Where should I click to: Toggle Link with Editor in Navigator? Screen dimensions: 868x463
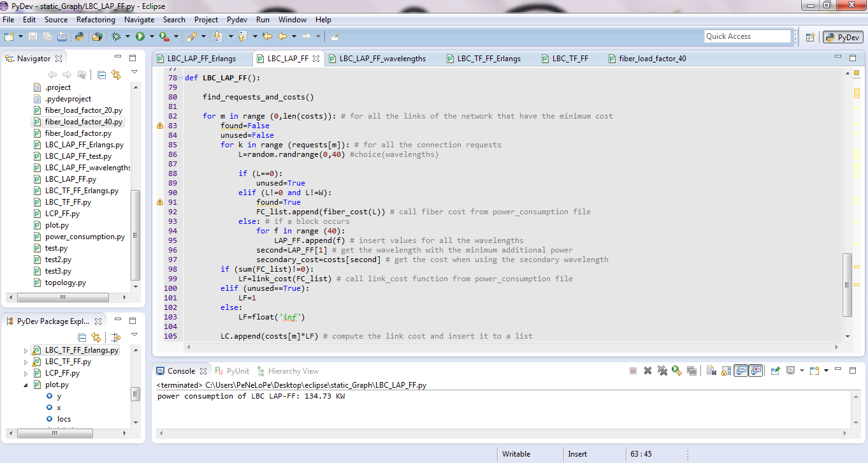(115, 75)
